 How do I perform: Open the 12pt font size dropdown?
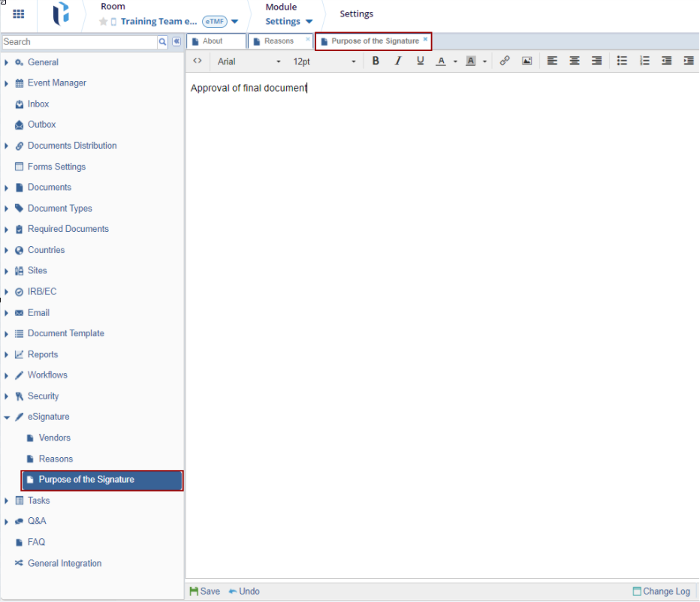(324, 62)
